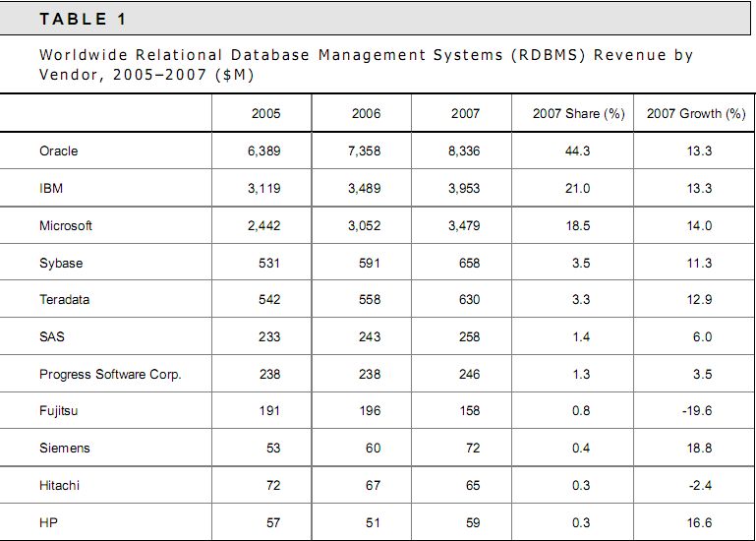The image size is (756, 541).
Task: Click the 'Oracle' vendor name
Action: click(x=58, y=151)
